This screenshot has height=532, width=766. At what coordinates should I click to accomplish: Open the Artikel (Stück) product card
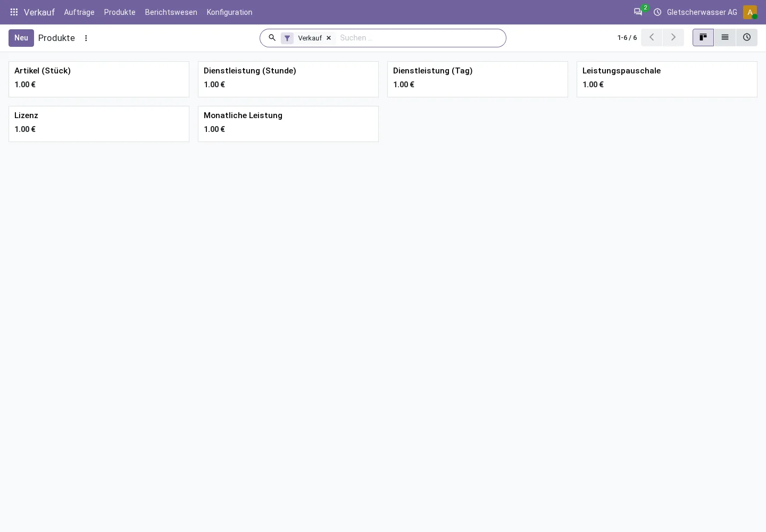point(99,79)
